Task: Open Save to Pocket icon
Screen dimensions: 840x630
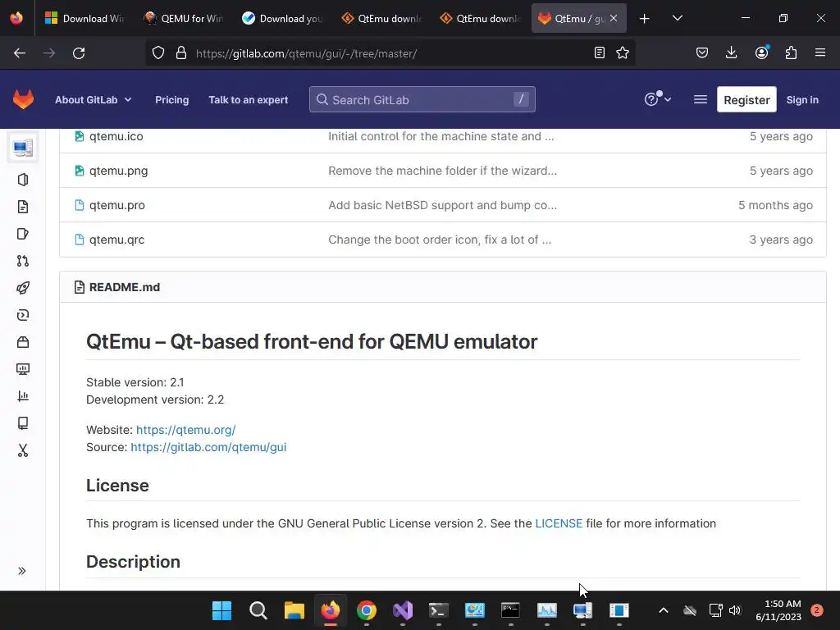Action: tap(702, 52)
